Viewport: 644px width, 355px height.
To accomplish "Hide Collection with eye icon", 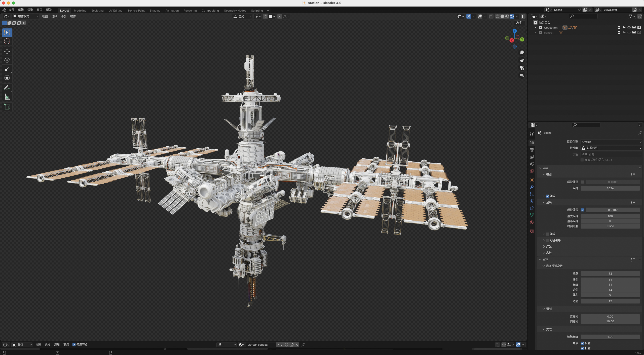I will pyautogui.click(x=629, y=28).
